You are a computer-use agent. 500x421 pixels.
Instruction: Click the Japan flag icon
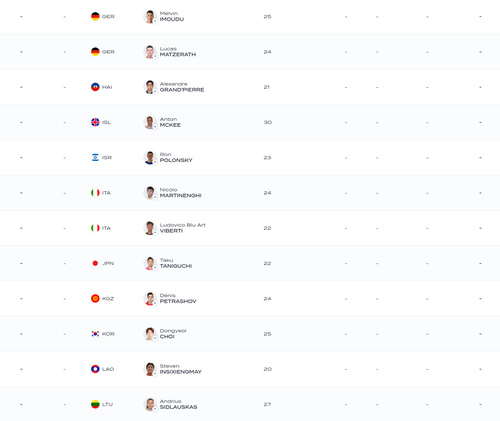pos(95,263)
